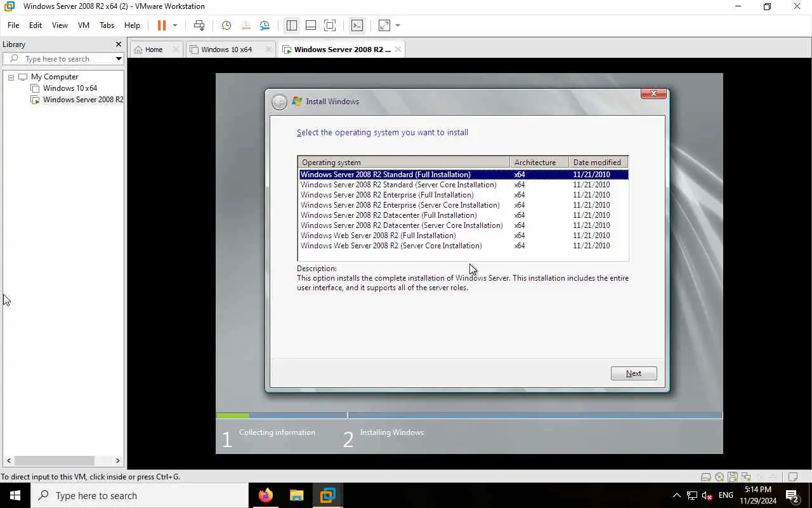This screenshot has height=508, width=812.
Task: Open the Library search dropdown arrow
Action: point(119,59)
